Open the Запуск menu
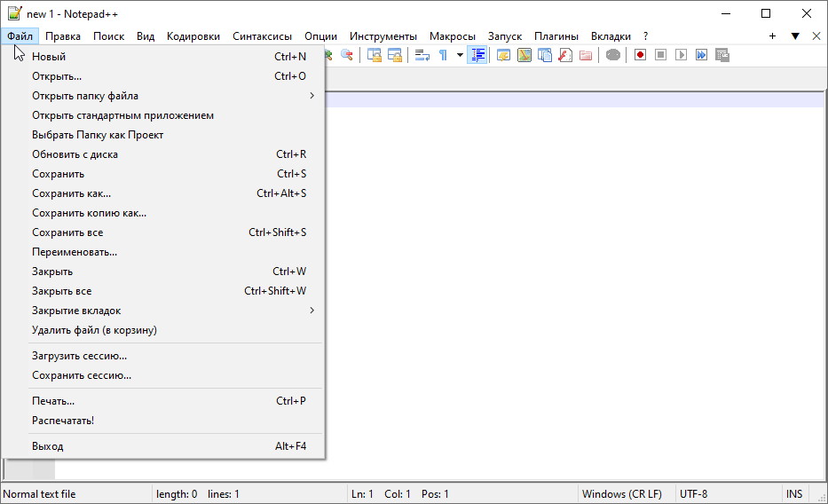The image size is (828, 504). [x=505, y=35]
